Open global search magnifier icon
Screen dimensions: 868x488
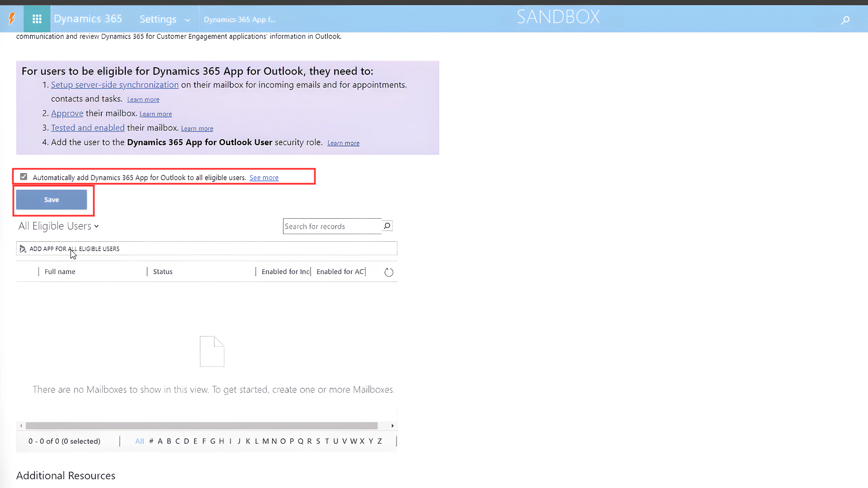[845, 20]
